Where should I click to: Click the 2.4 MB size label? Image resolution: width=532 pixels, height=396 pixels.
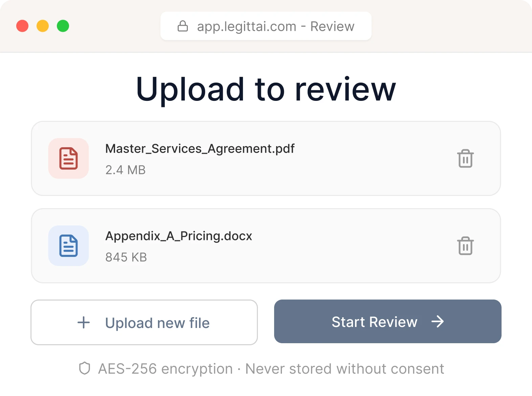tap(126, 170)
